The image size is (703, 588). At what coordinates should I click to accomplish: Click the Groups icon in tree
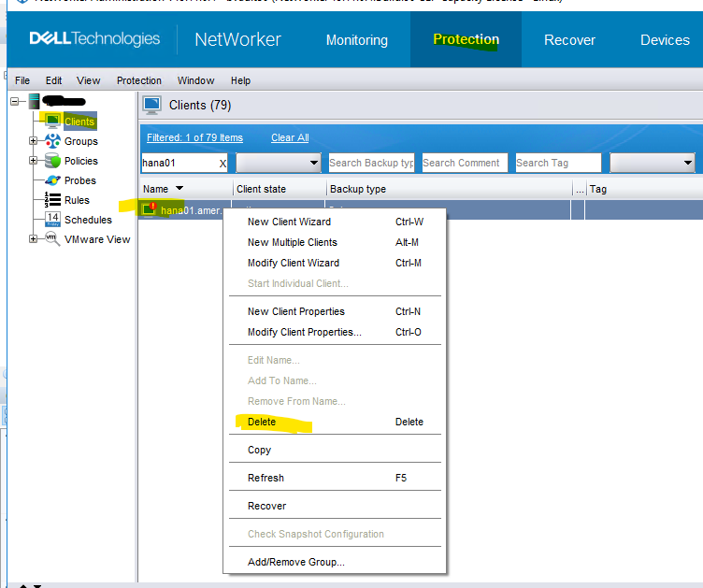click(52, 141)
